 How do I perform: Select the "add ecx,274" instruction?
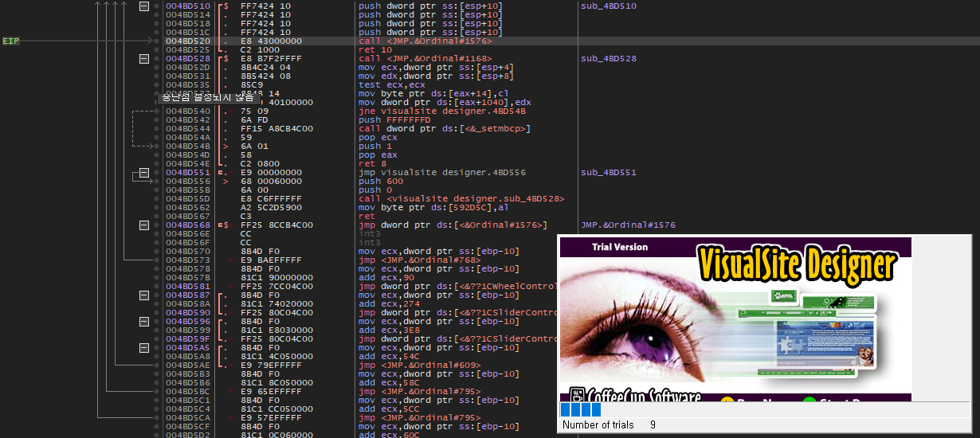pos(387,303)
